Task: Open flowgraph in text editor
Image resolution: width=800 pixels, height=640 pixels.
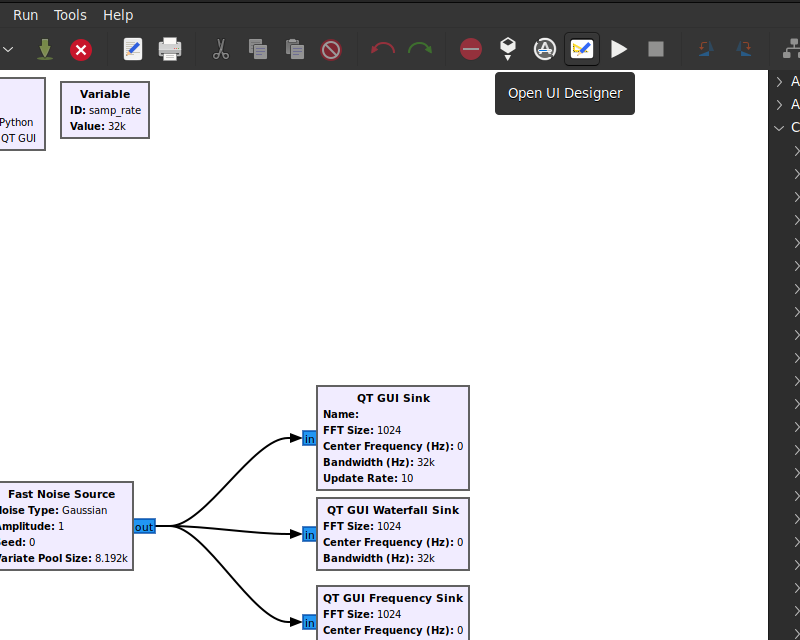Action: tap(132, 48)
